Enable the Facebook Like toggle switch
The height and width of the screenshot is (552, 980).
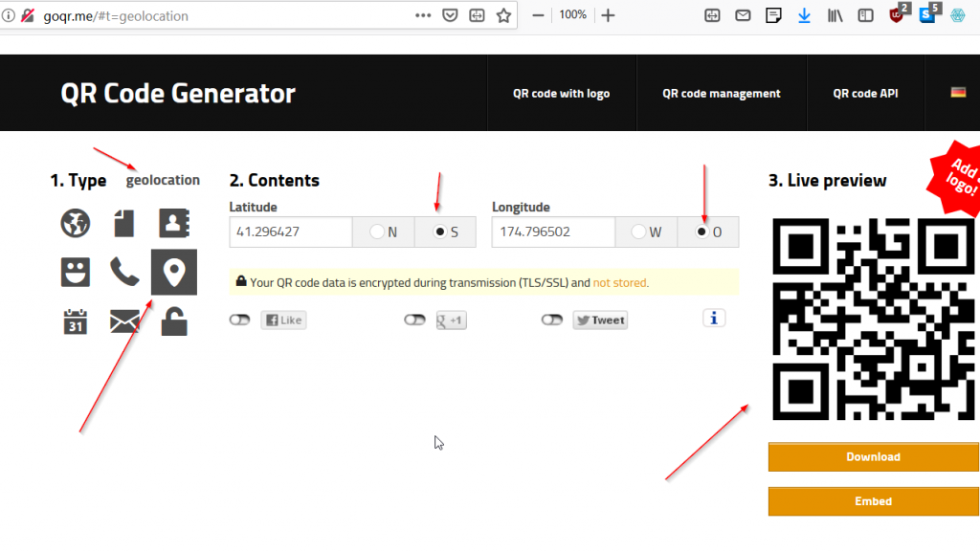tap(239, 320)
